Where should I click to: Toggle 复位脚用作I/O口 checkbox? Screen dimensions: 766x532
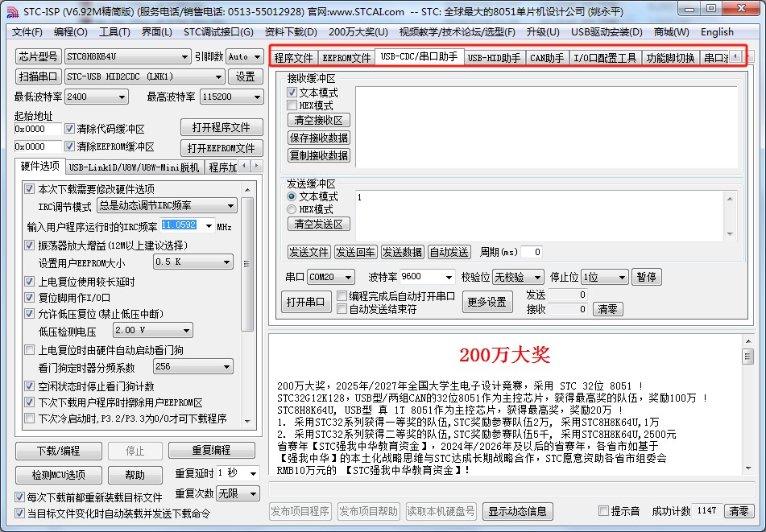click(29, 297)
